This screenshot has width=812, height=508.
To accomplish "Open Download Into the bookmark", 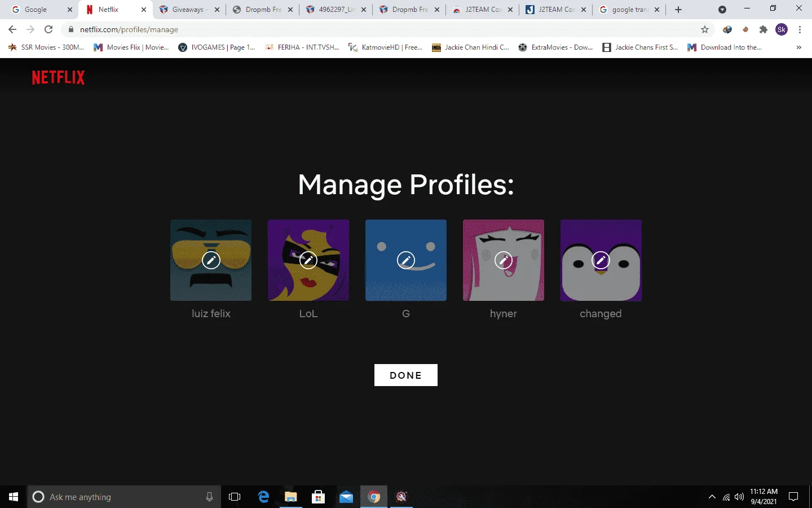I will [x=725, y=47].
